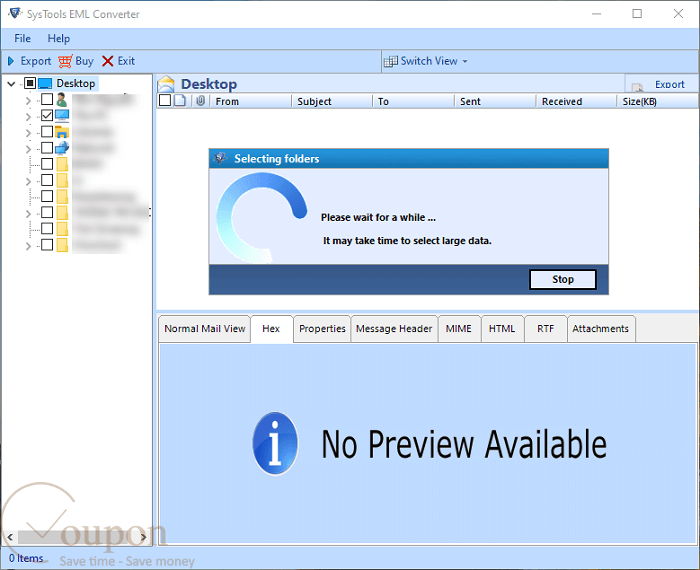Click the Export arrow icon in the toolbar
This screenshot has height=570, width=700.
(x=11, y=61)
